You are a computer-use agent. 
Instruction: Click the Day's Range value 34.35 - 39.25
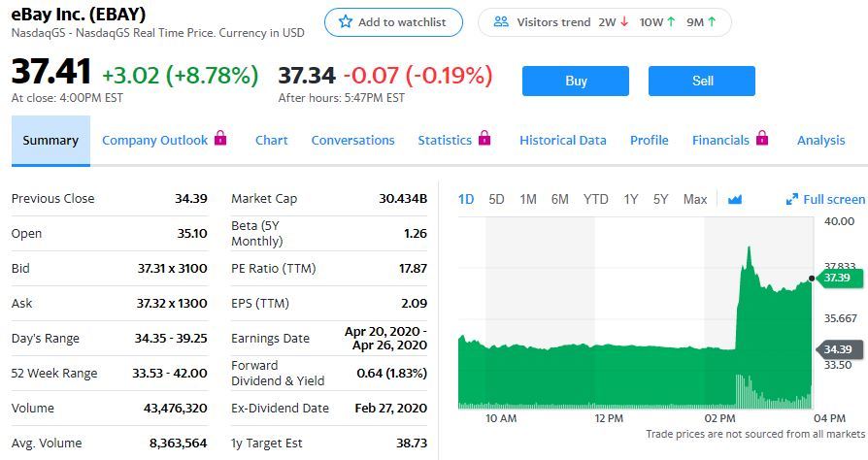pyautogui.click(x=171, y=338)
